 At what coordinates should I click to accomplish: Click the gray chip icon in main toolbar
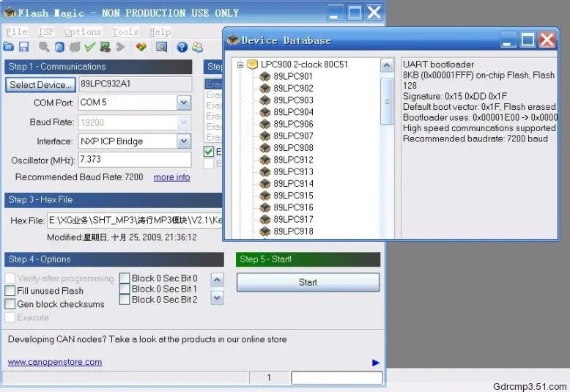[x=75, y=47]
